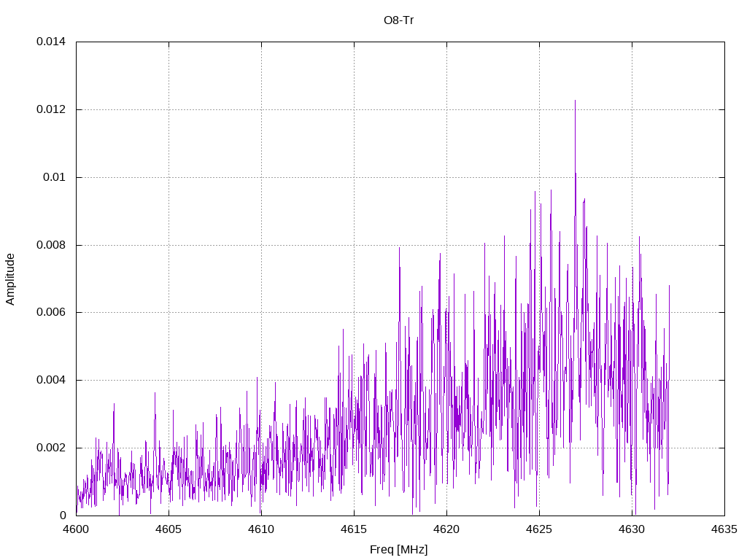The image size is (747, 560).
Task: Click y-axis tick label 0.006
Action: tap(51, 312)
